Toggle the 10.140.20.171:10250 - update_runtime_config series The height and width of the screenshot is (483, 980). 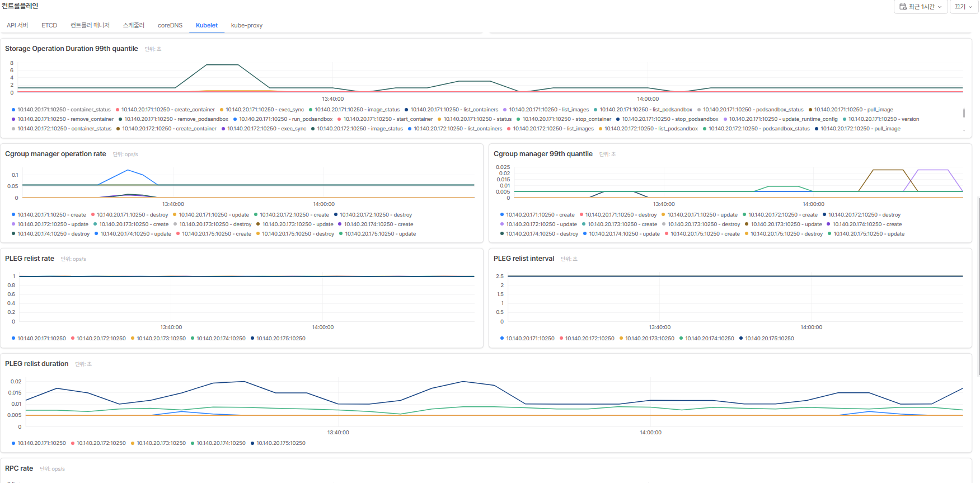click(x=781, y=119)
